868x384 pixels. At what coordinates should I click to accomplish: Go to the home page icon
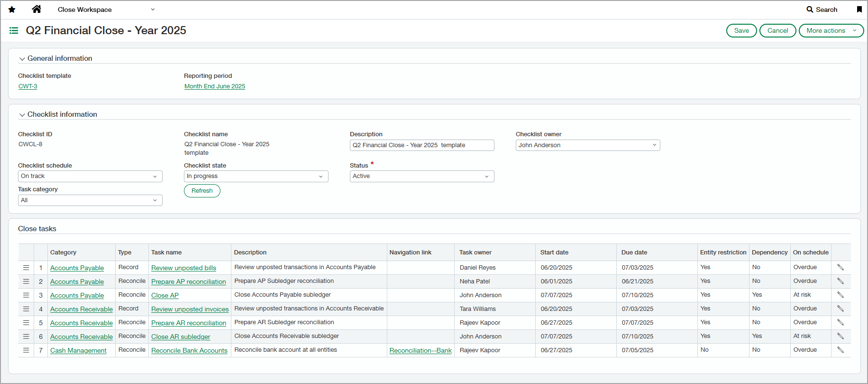[37, 9]
